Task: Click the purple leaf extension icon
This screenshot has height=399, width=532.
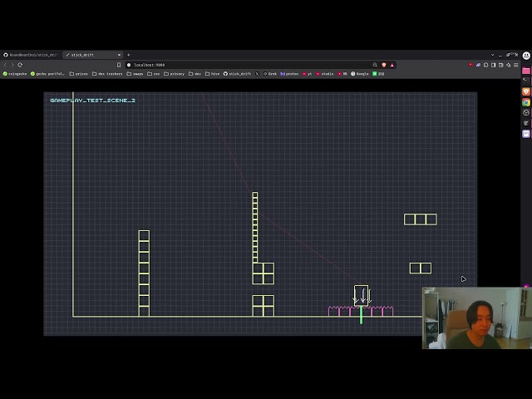Action: click(479, 65)
